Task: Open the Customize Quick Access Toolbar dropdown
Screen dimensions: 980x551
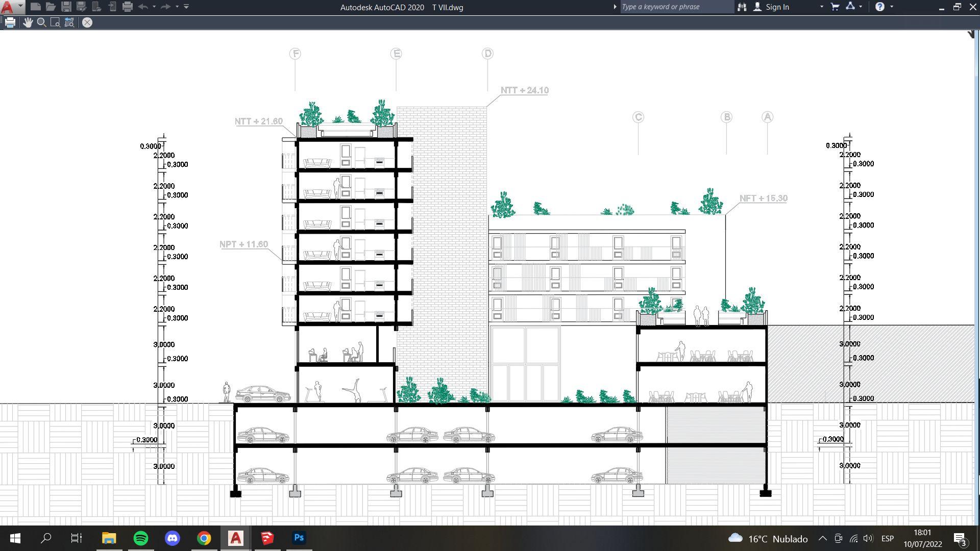Action: [x=186, y=7]
